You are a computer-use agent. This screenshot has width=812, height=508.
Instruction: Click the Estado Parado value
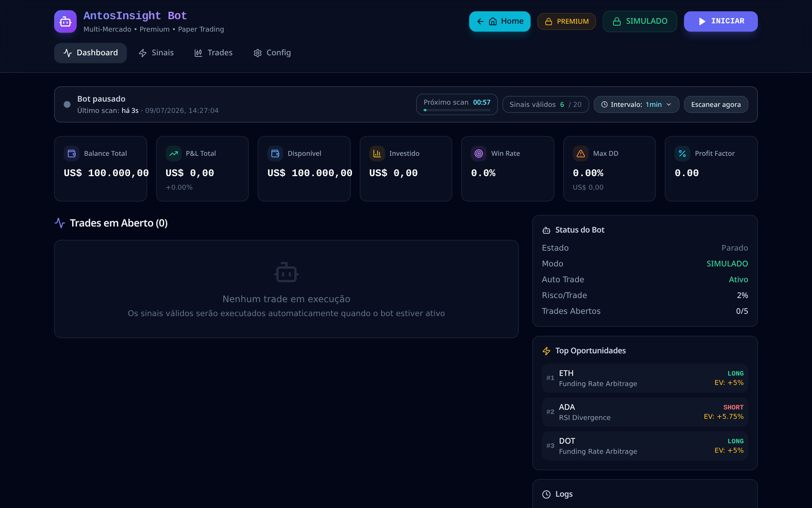click(735, 248)
